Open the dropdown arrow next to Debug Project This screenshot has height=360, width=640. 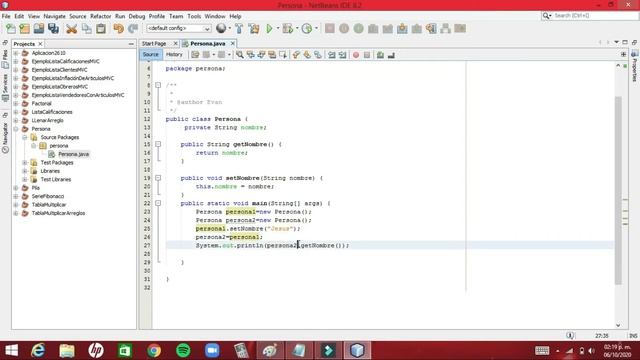(x=297, y=29)
